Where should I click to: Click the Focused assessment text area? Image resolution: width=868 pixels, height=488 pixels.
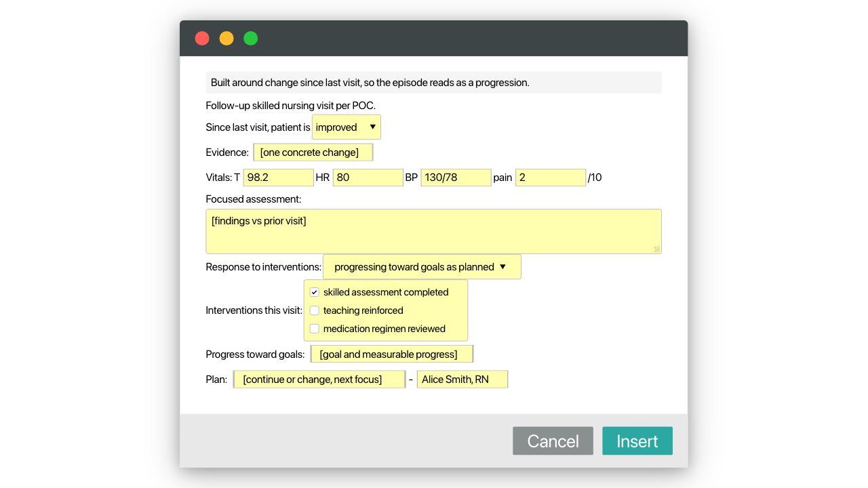coord(434,232)
